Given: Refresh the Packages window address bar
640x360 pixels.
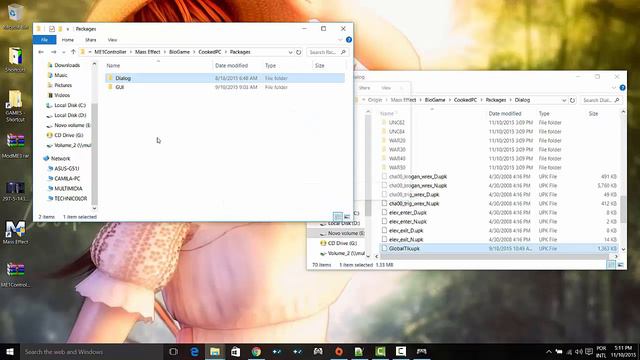Looking at the screenshot, I should [x=299, y=52].
